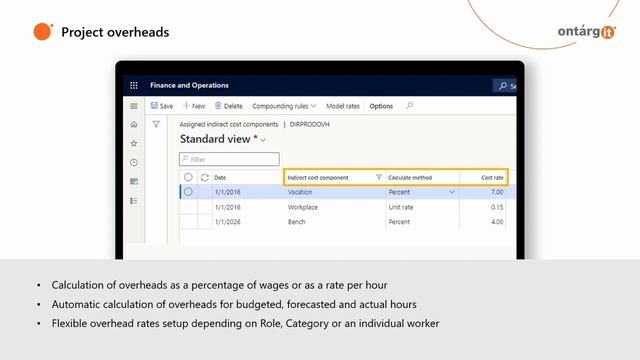Select the Vacation row checkbox
The height and width of the screenshot is (360, 640).
pyautogui.click(x=188, y=192)
